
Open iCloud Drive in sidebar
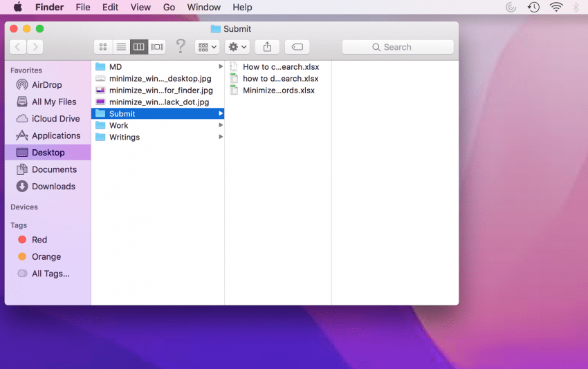click(x=48, y=118)
